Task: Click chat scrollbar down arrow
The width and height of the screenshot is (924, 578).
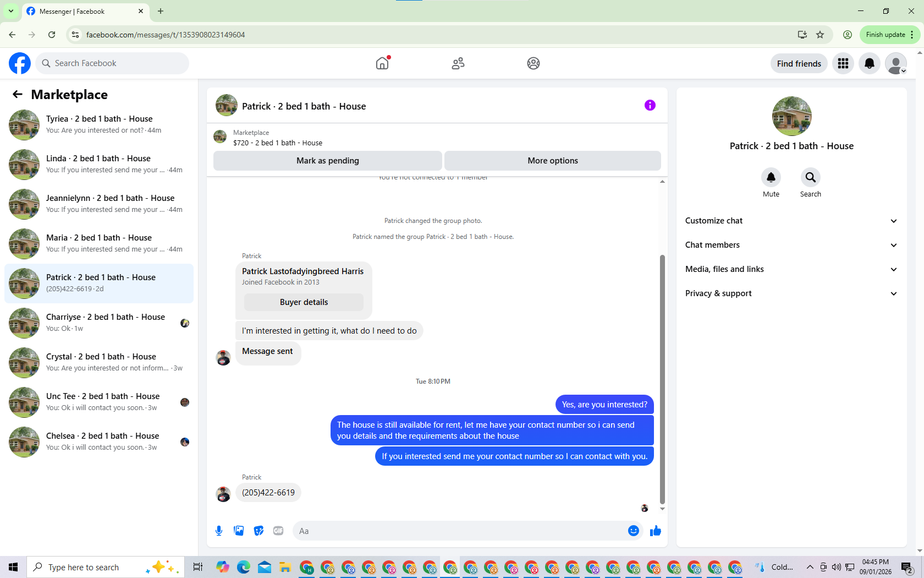Action: pyautogui.click(x=662, y=509)
